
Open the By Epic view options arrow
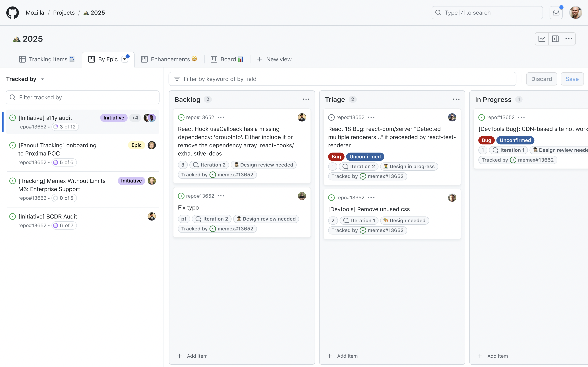tap(125, 59)
